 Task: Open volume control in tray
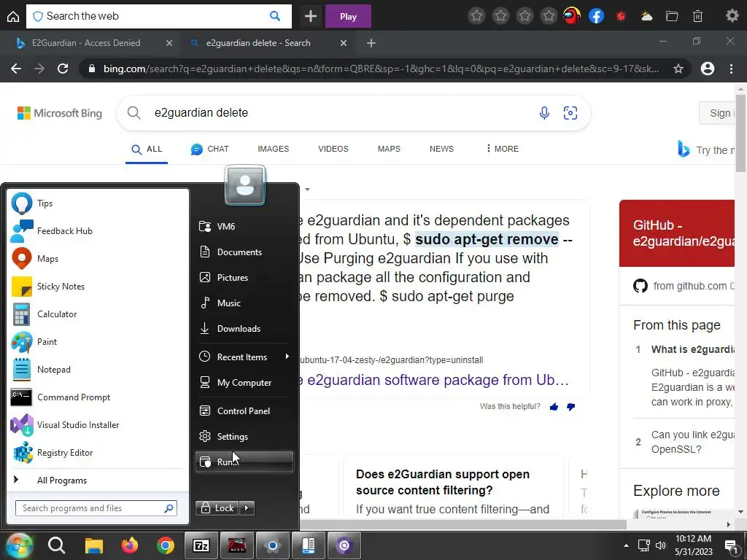click(661, 545)
